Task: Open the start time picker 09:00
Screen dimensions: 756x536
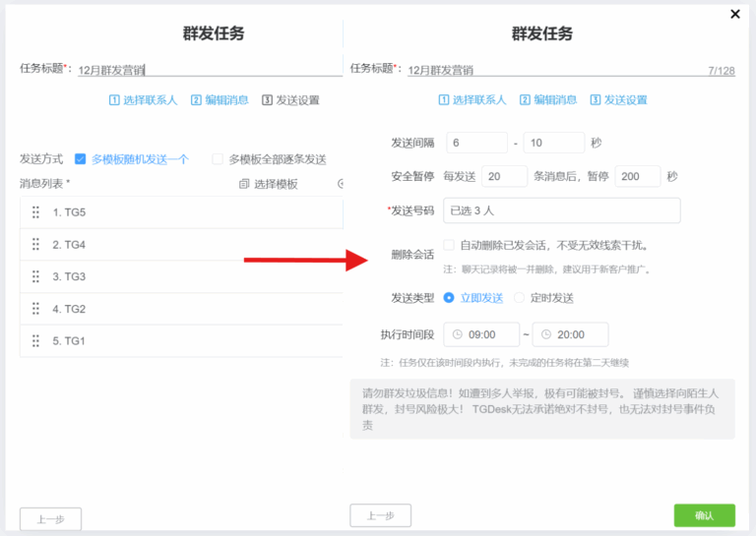Action: click(x=481, y=334)
